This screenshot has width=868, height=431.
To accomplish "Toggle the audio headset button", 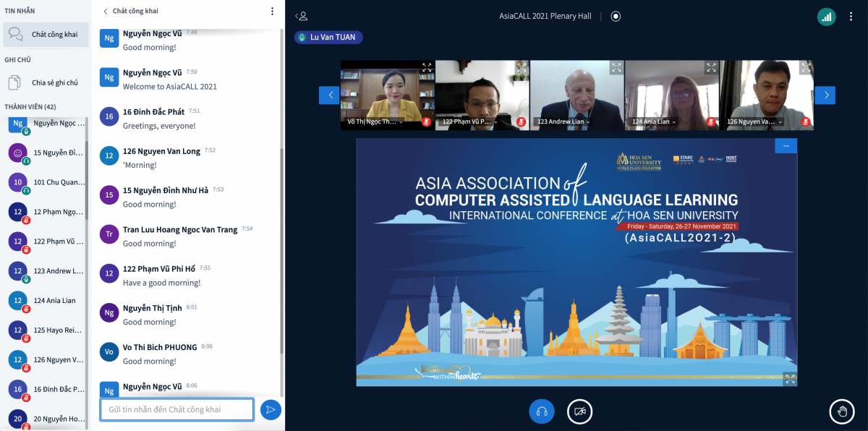I will (x=541, y=411).
